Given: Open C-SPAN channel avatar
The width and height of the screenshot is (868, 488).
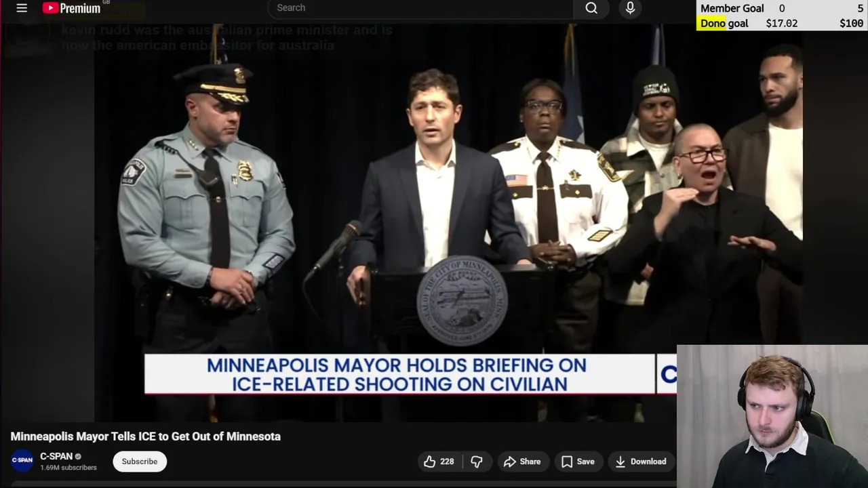Looking at the screenshot, I should pos(22,460).
